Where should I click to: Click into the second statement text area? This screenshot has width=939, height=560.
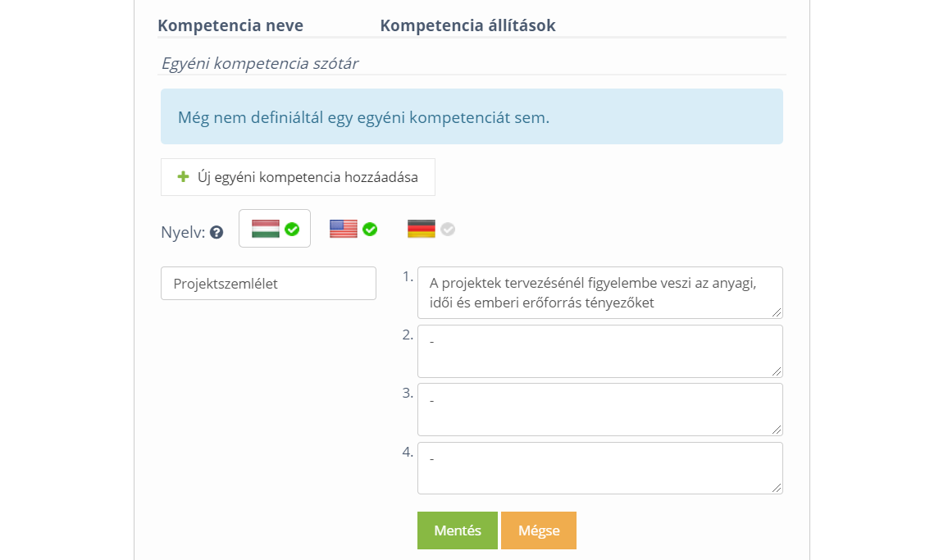pyautogui.click(x=599, y=352)
